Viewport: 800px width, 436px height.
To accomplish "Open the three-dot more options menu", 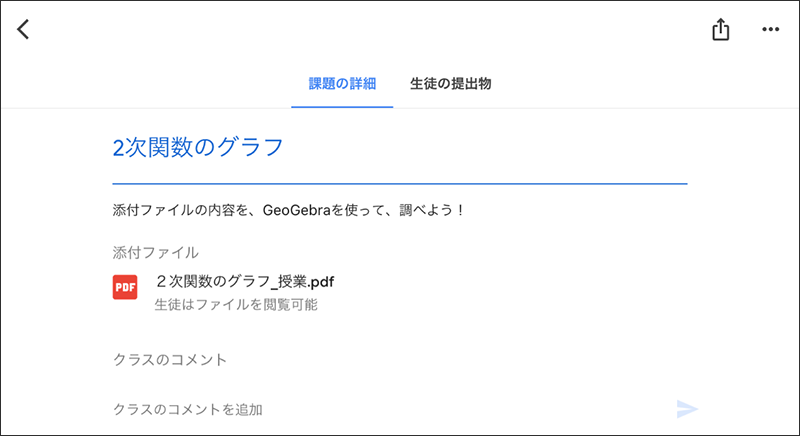I will point(770,30).
